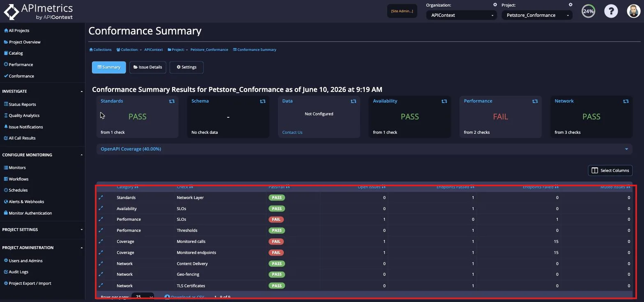Expand the Monitored endpoints row
Viewport: 644px width, 302px height.
pos(101,252)
